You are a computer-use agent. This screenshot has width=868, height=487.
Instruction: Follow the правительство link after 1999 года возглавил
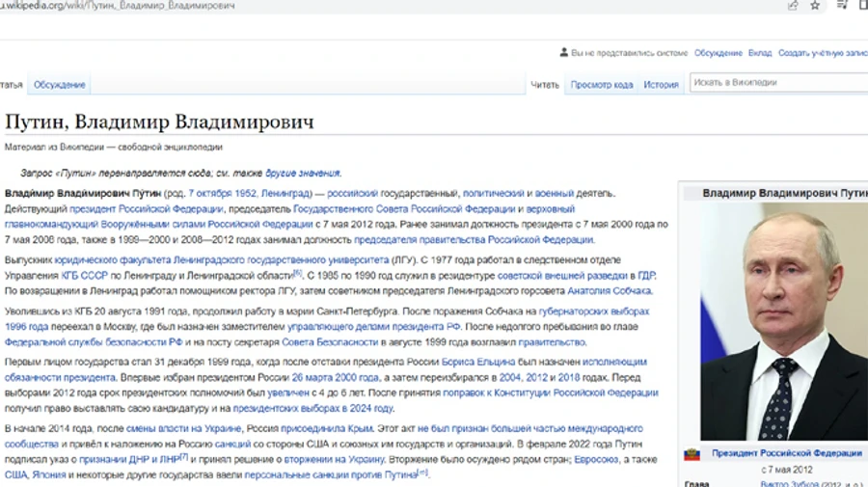(552, 342)
